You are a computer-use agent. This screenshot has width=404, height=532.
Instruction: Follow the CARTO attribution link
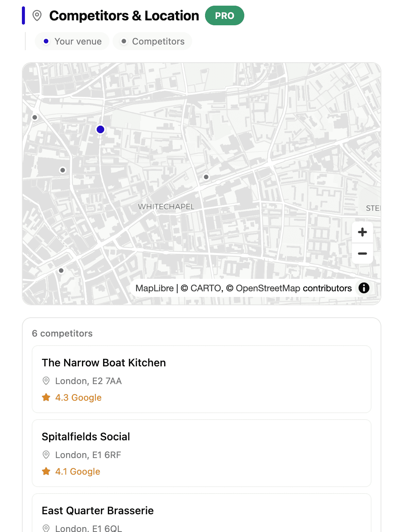tap(201, 288)
